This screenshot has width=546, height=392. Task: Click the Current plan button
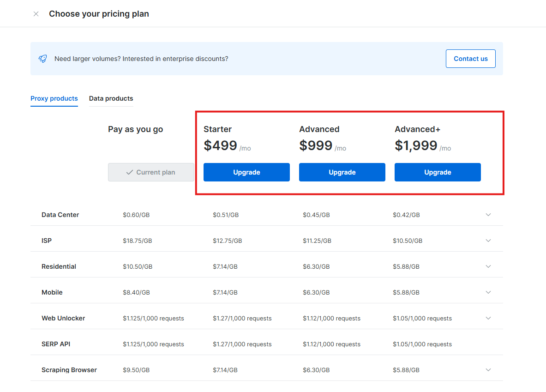tap(151, 172)
